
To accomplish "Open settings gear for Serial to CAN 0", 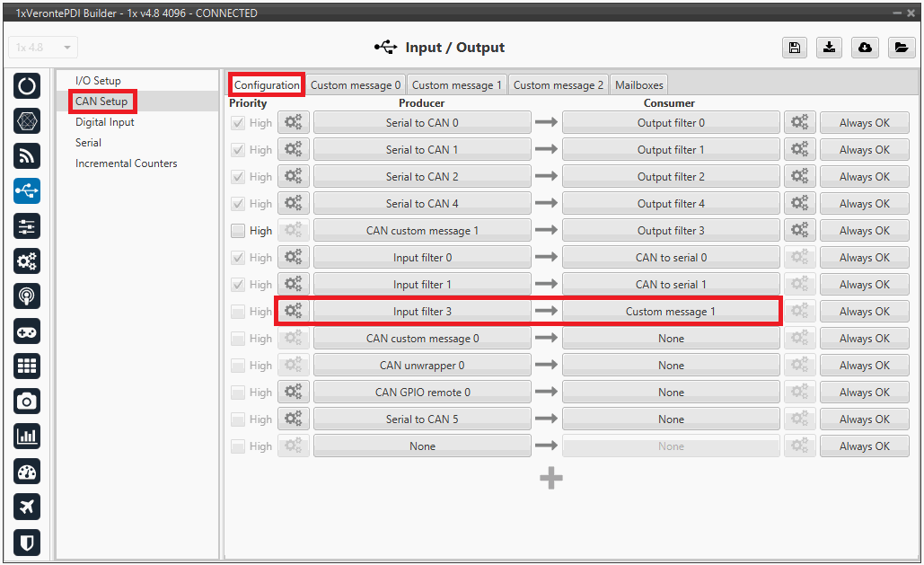I will 294,123.
